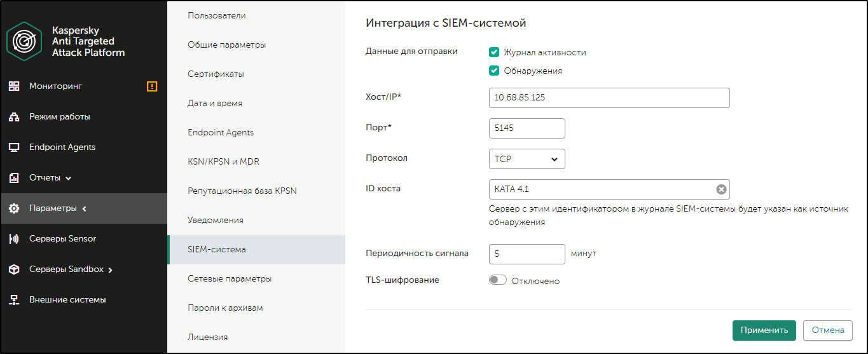Viewport: 868px width, 354px height.
Task: Uncheck the Журнал активности checkbox
Action: point(494,52)
